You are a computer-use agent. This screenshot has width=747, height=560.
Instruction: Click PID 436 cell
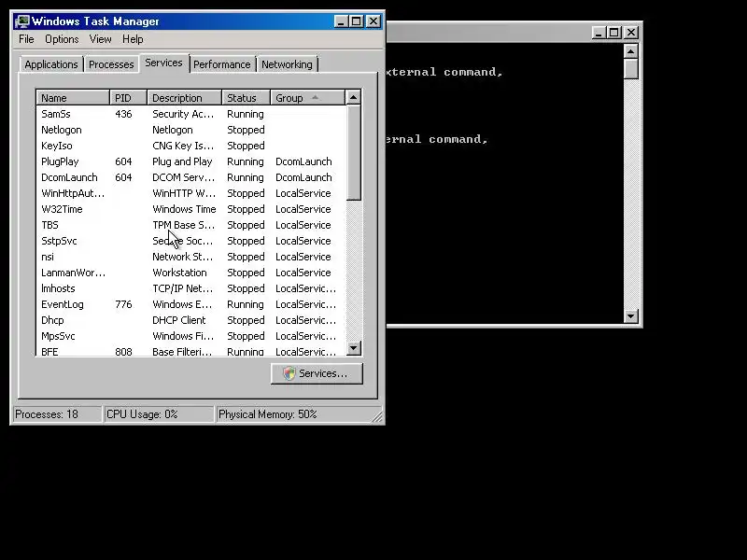point(123,114)
